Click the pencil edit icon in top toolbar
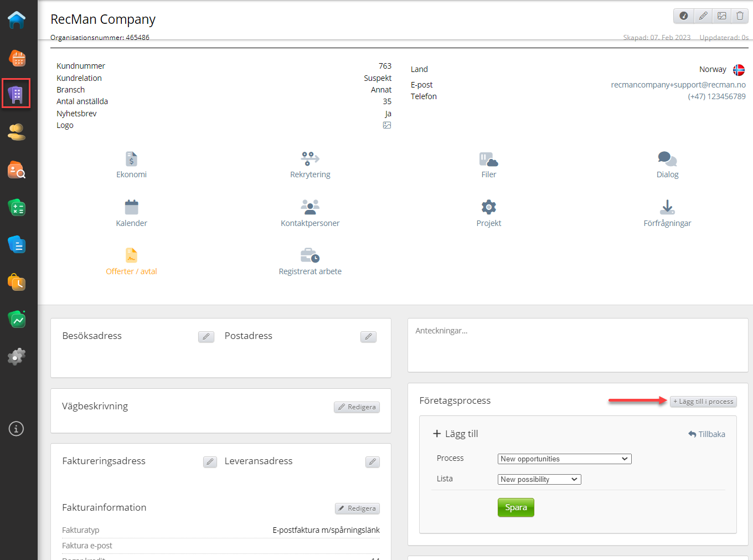Screen dimensions: 753x560 pos(703,16)
